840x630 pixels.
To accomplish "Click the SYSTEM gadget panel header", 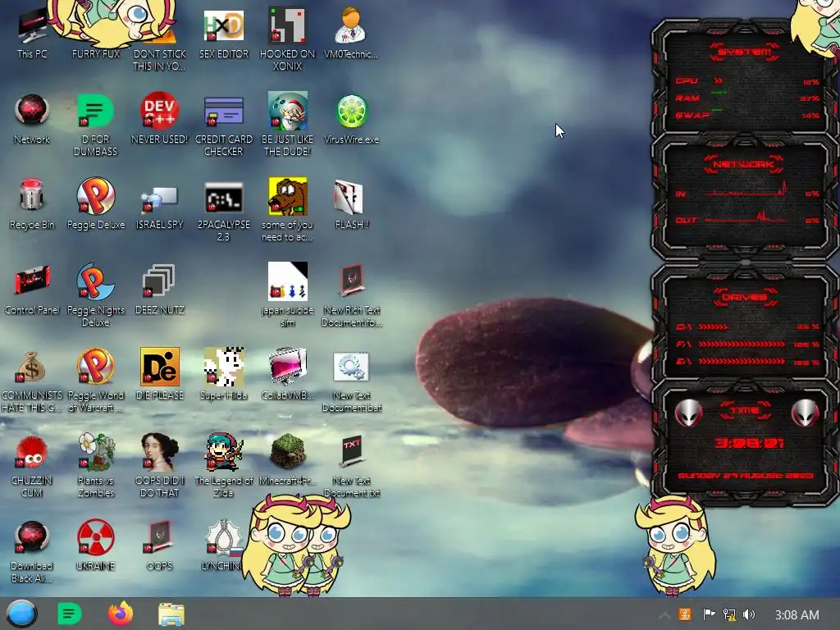I will [745, 52].
